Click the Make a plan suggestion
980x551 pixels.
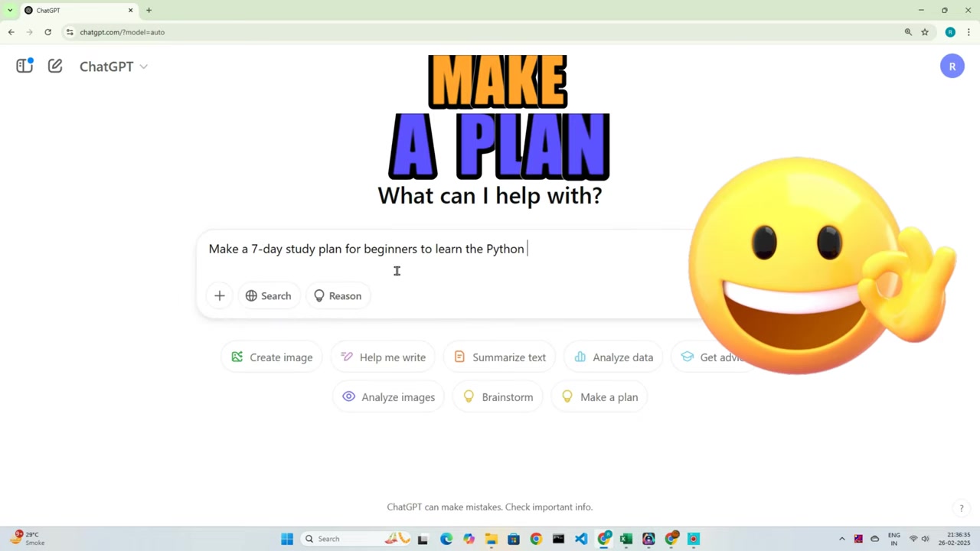599,397
